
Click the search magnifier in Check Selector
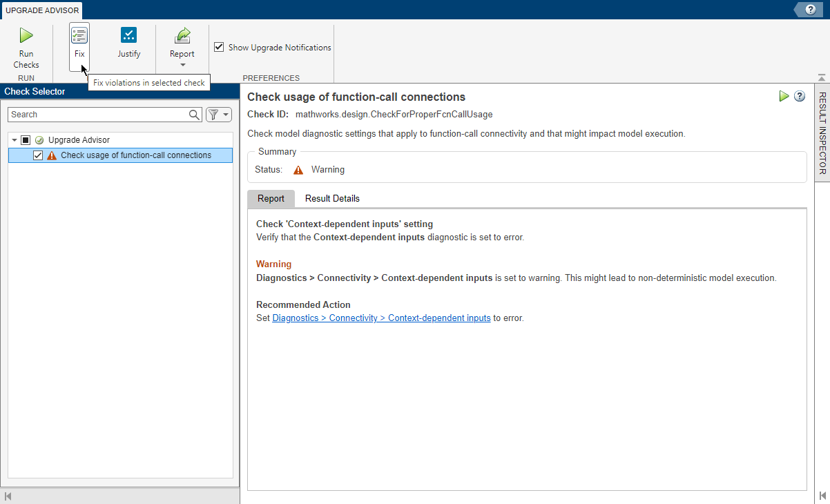click(x=194, y=114)
